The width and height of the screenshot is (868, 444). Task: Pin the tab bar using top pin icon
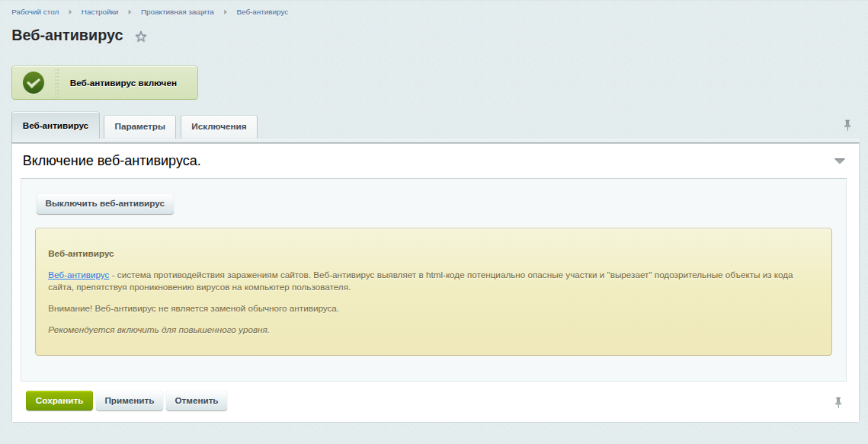pyautogui.click(x=847, y=125)
